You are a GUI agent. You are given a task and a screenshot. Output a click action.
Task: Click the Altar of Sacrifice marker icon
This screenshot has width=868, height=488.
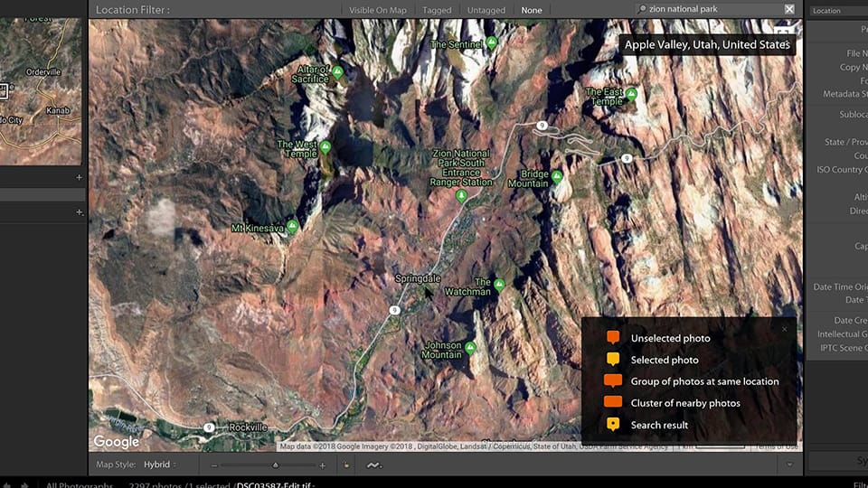pos(337,72)
